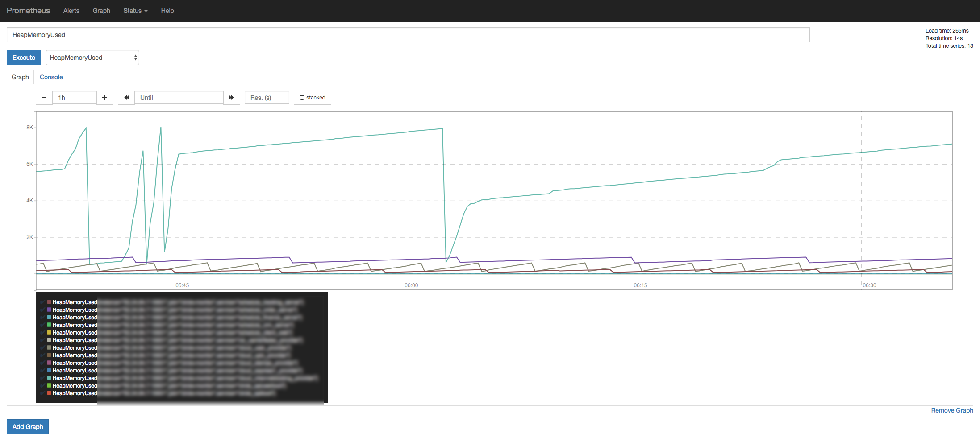
Task: Click the Remove Graph link
Action: (952, 410)
